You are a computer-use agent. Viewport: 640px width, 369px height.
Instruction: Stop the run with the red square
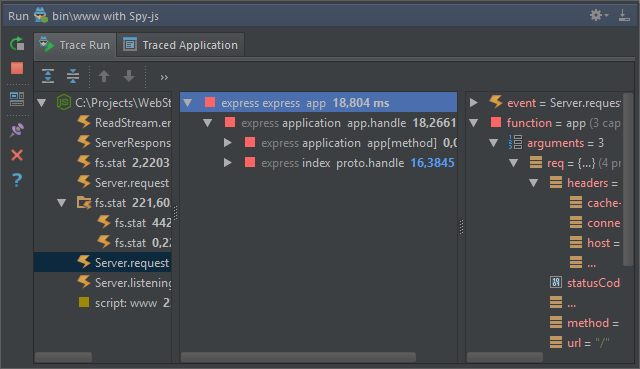pos(17,68)
